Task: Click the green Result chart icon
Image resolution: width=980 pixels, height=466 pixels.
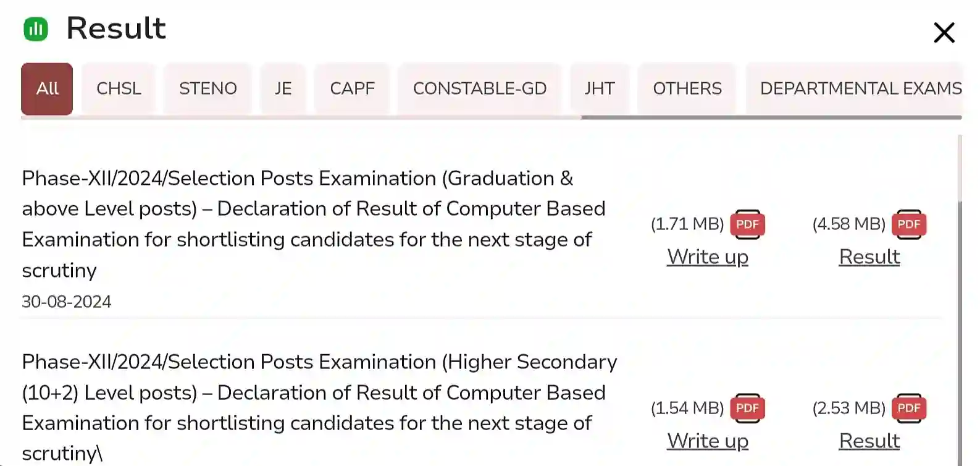Action: click(36, 28)
